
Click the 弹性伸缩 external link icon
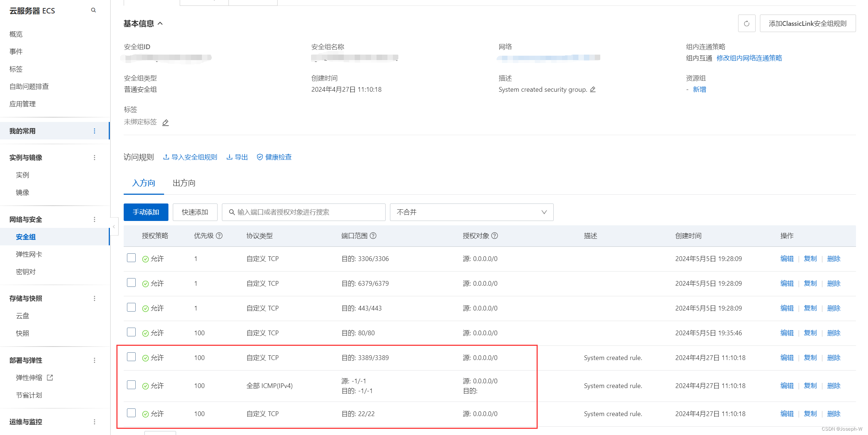pos(50,377)
